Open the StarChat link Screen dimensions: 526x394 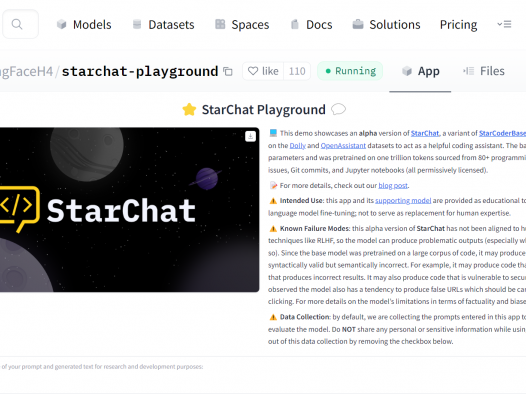click(x=425, y=133)
